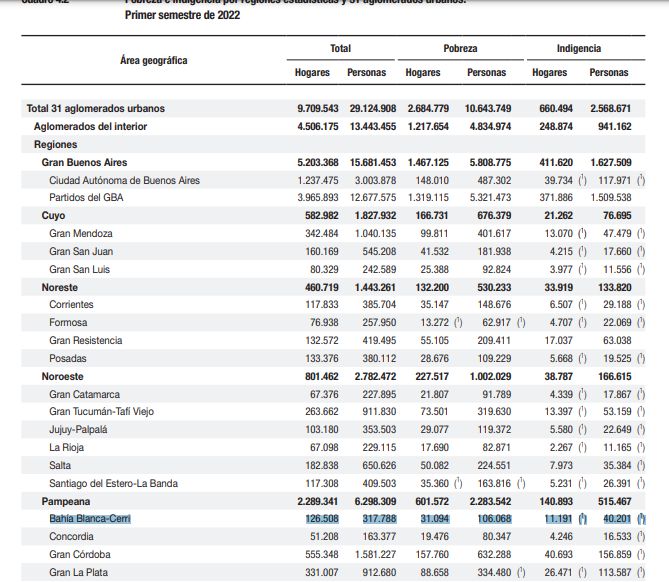Image resolution: width=669 pixels, height=582 pixels.
Task: Select Gran La Plata poverty persons value 334.480
Action: point(494,572)
